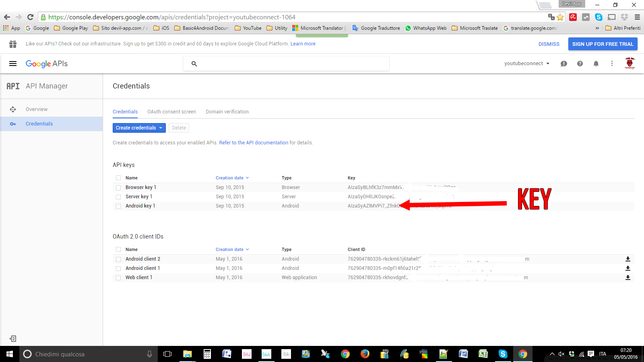Viewport: 644px width, 362px height.
Task: Click the Google APIs search field
Action: click(x=286, y=64)
